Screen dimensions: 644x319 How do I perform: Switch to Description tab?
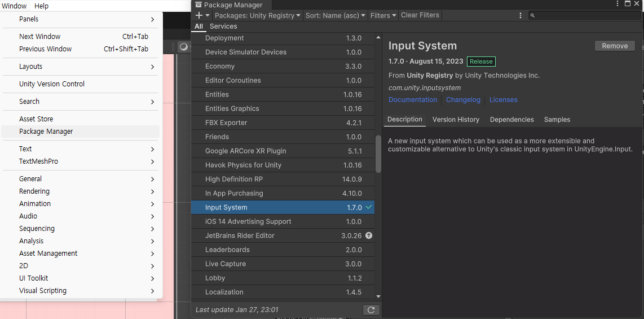(x=404, y=119)
